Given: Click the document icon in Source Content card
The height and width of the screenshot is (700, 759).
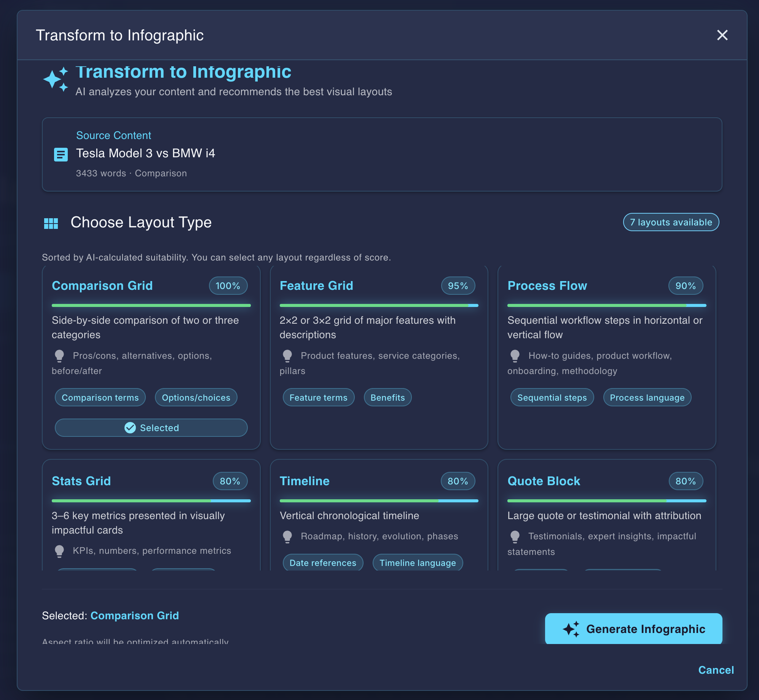Looking at the screenshot, I should [60, 154].
